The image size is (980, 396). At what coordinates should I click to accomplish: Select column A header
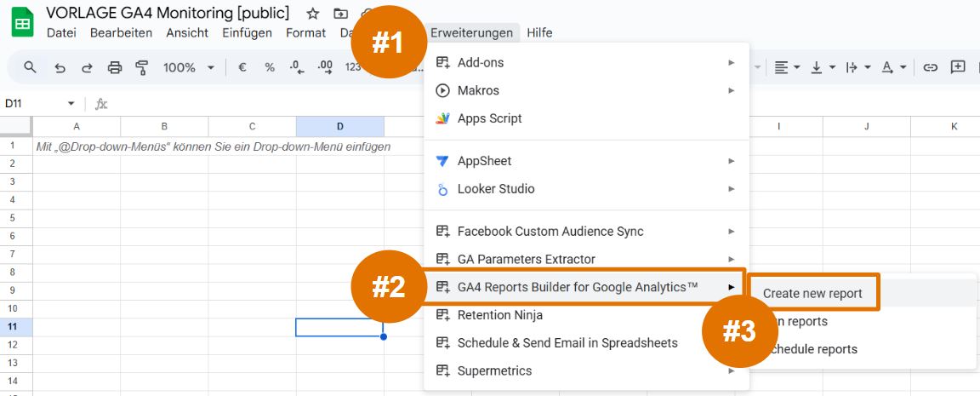[77, 126]
